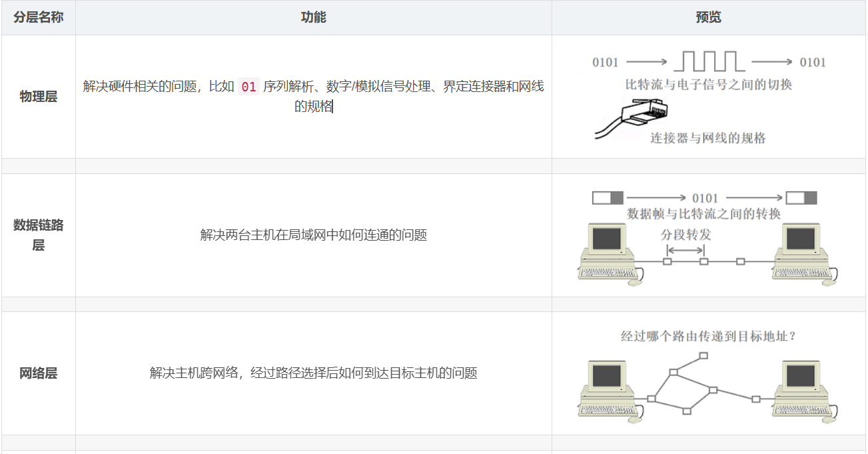868x454 pixels.
Task: Click the right data frame block icon
Action: [801, 198]
